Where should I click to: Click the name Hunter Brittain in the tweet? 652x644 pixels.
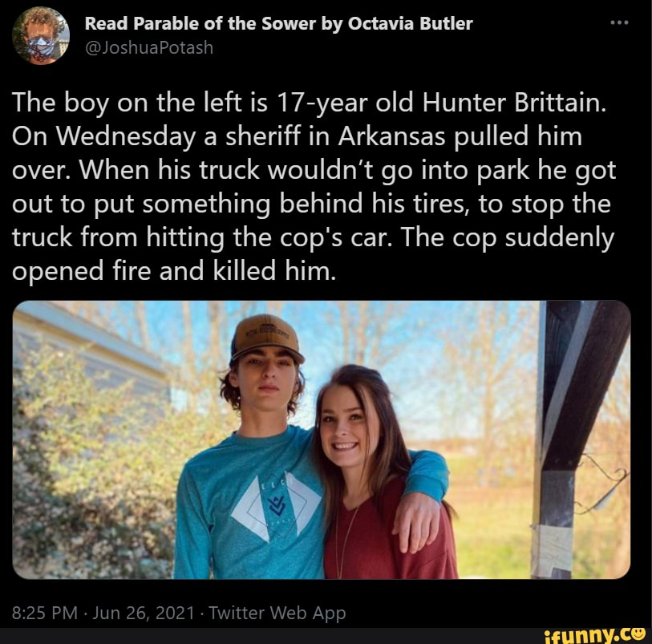point(514,103)
